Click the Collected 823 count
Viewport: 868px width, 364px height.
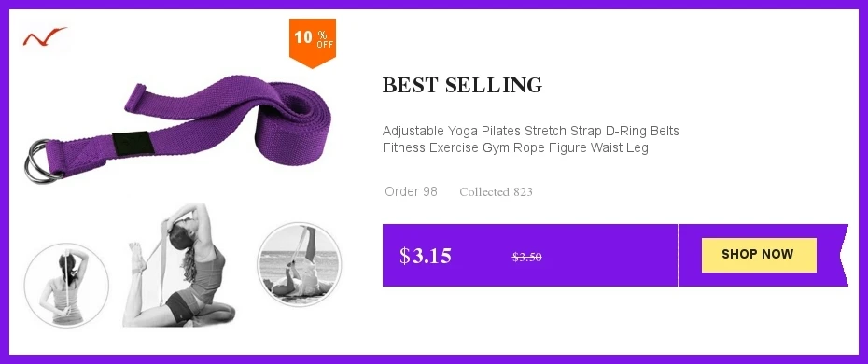tap(496, 192)
